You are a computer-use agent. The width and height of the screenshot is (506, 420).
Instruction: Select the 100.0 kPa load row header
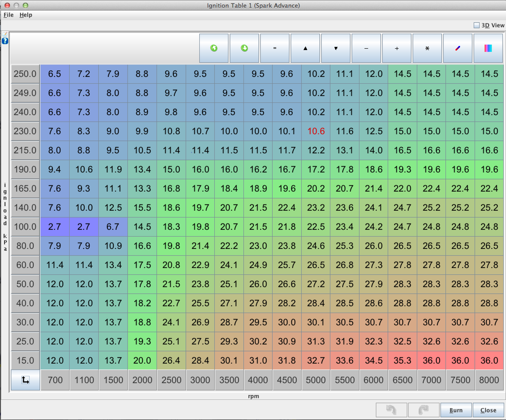pos(25,227)
